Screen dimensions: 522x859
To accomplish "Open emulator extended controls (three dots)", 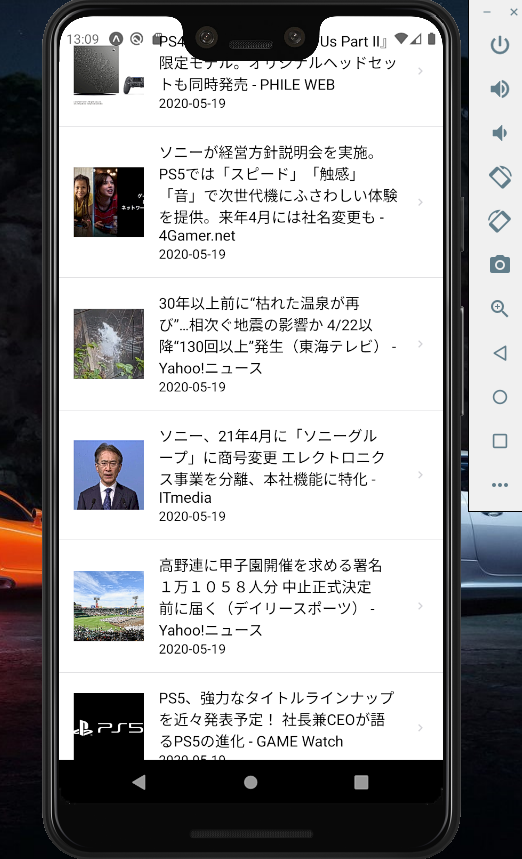I will click(x=500, y=485).
